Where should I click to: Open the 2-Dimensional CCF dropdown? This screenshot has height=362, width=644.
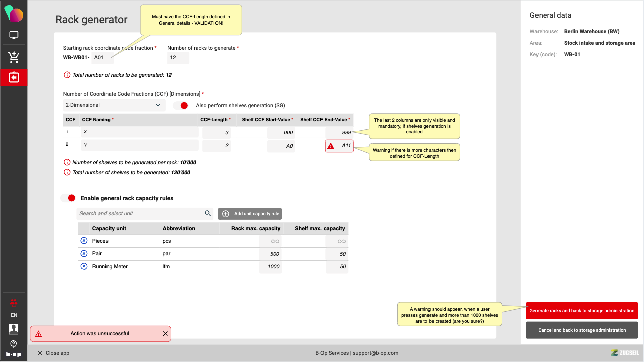tap(114, 105)
